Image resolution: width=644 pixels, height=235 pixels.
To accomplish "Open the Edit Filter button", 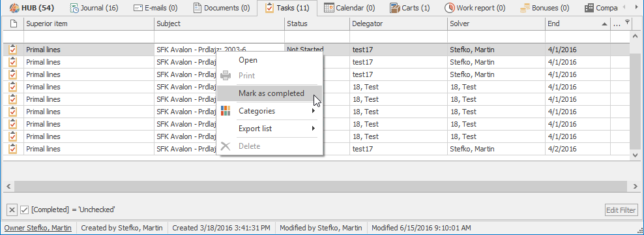I will [x=621, y=210].
